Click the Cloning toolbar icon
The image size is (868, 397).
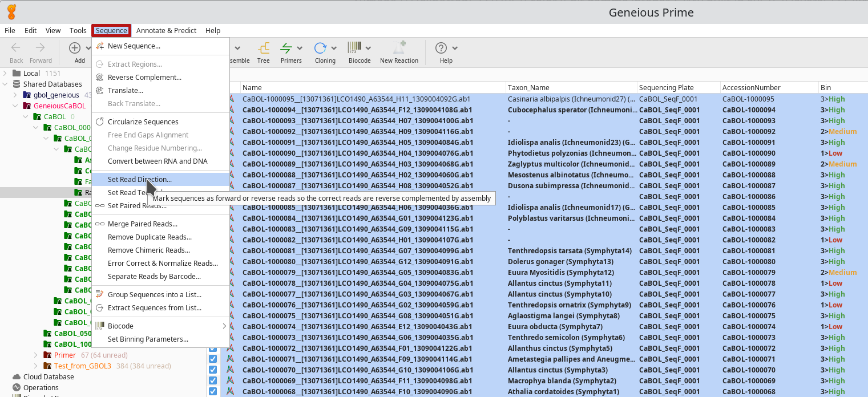(x=320, y=49)
